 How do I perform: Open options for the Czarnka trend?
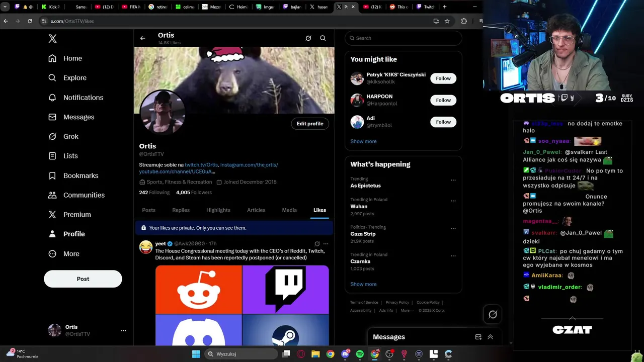click(x=453, y=256)
